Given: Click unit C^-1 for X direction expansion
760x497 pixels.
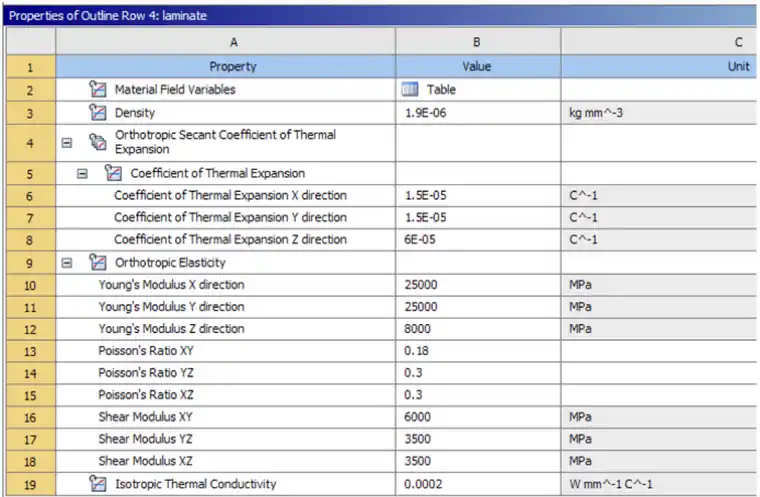Looking at the screenshot, I should point(659,195).
